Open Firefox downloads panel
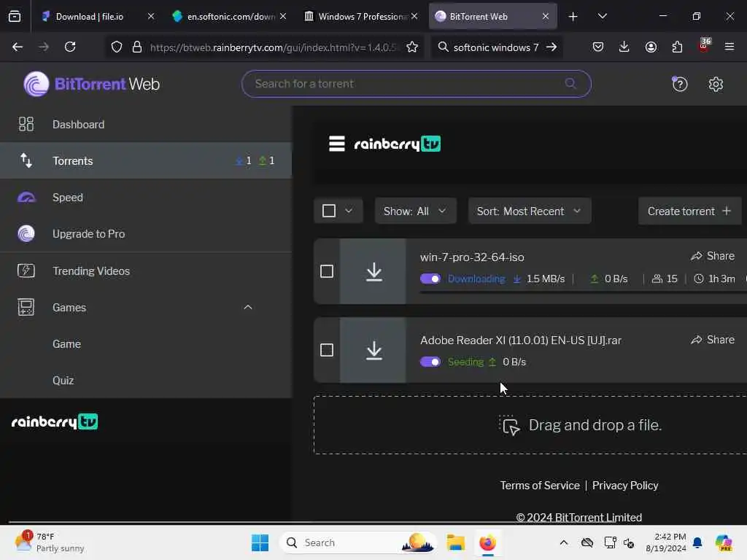Image resolution: width=747 pixels, height=560 pixels. coord(624,47)
